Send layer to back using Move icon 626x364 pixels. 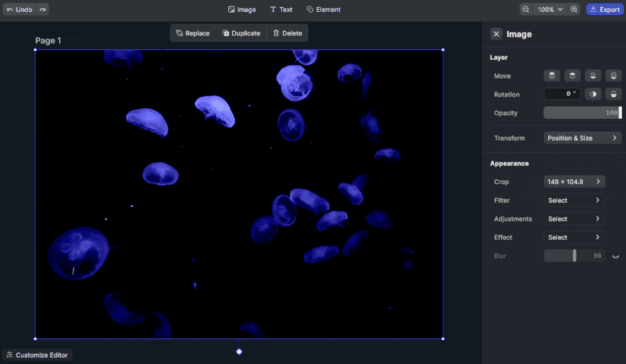click(x=613, y=76)
